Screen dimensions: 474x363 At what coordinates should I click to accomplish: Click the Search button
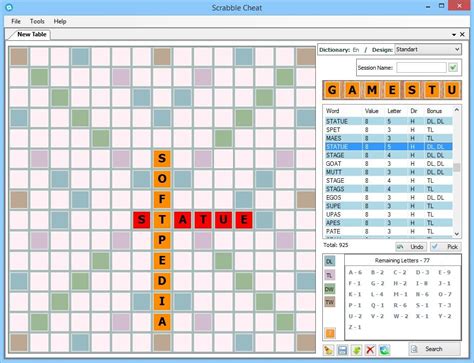tap(434, 349)
